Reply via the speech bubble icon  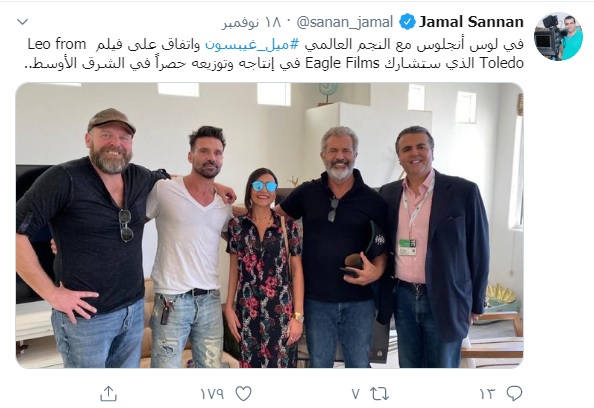click(514, 393)
